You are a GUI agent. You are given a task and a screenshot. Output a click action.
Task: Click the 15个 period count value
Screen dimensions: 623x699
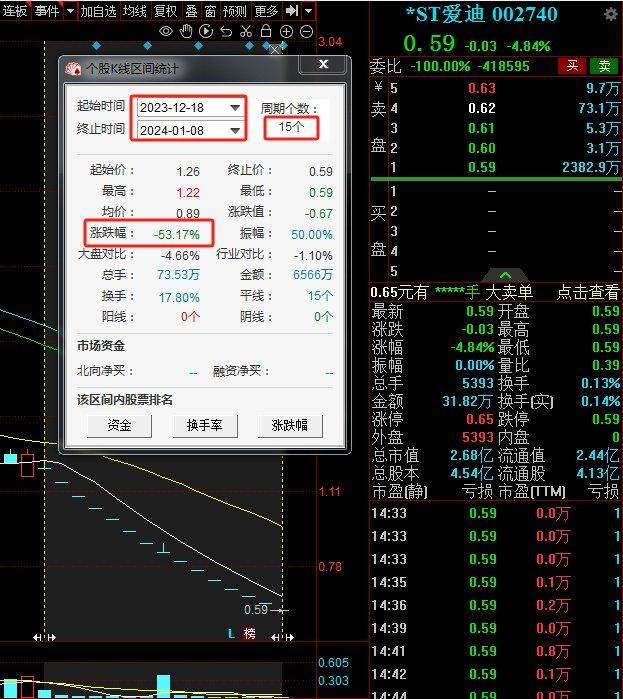click(291, 127)
